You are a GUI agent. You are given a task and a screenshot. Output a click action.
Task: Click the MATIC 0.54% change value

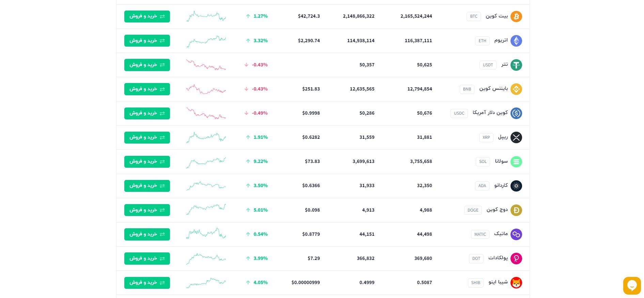click(x=260, y=234)
